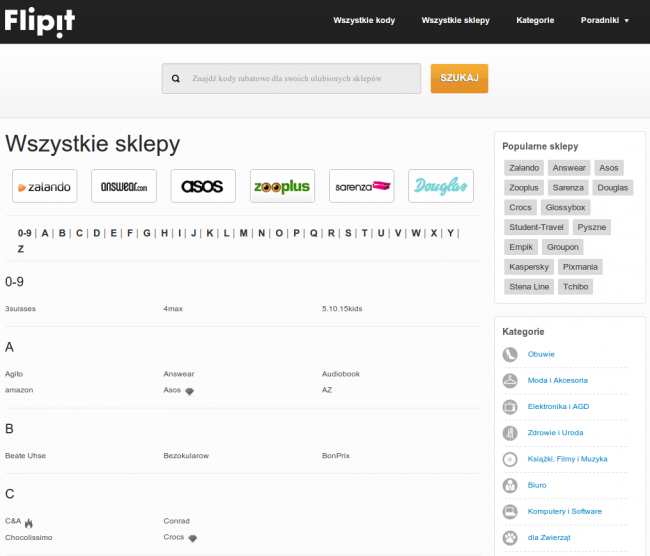This screenshot has width=650, height=556.
Task: Jump to letter K in index
Action: click(x=210, y=233)
